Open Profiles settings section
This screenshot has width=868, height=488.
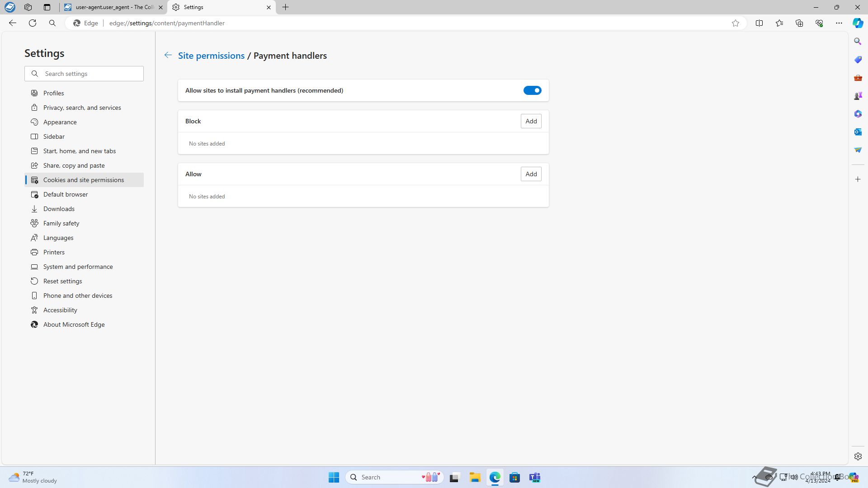(x=84, y=93)
